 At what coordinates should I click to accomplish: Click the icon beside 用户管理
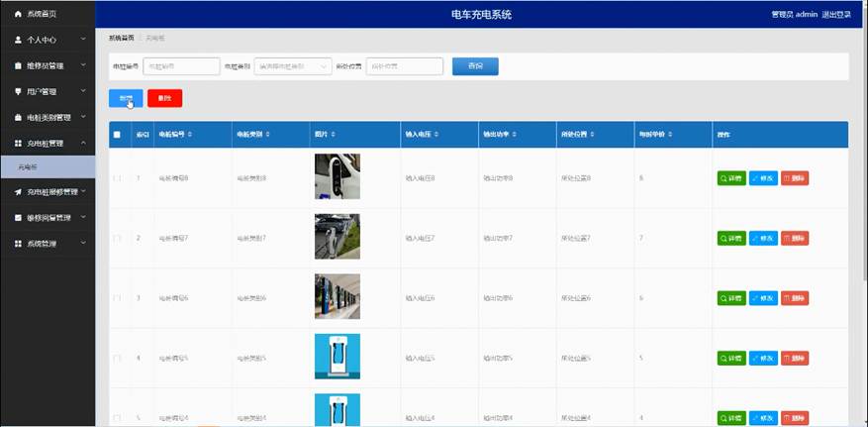point(18,91)
